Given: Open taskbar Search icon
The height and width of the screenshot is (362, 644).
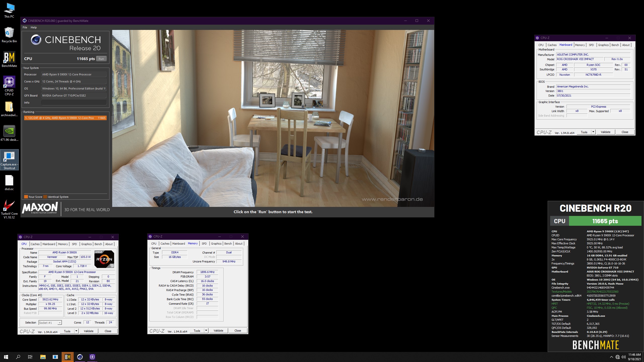Looking at the screenshot, I should tap(18, 357).
